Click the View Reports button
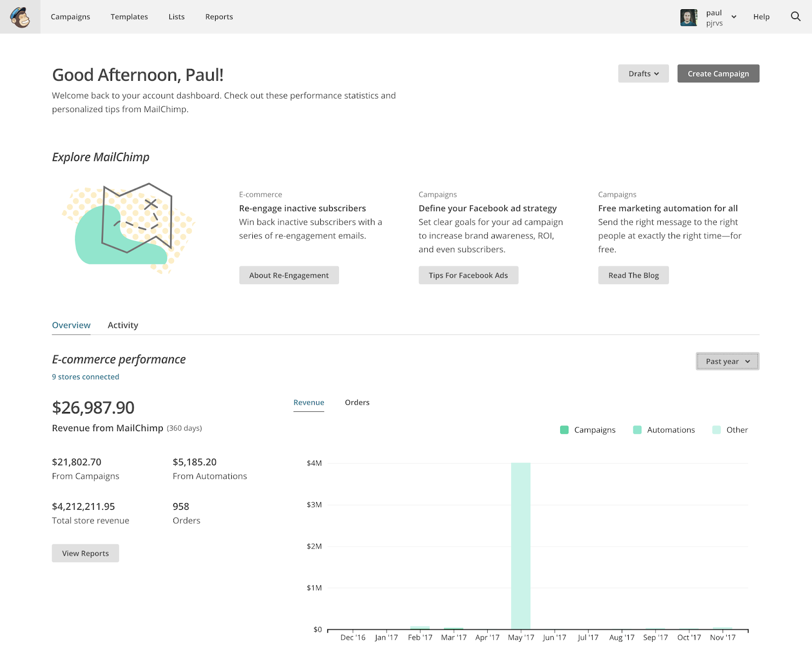Image resolution: width=812 pixels, height=662 pixels. 85,553
